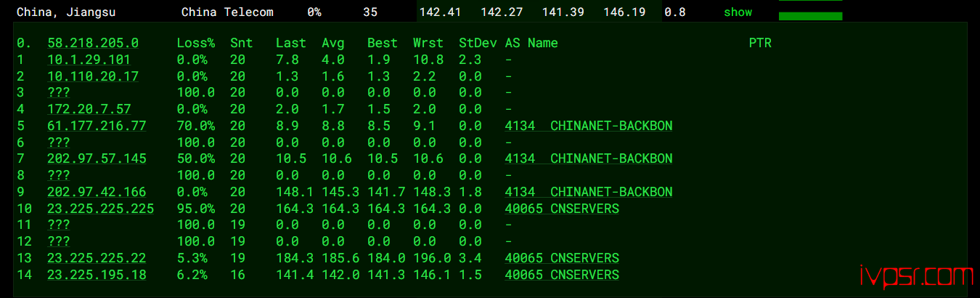
Task: Click the ??? link at hop 12
Action: [x=58, y=241]
